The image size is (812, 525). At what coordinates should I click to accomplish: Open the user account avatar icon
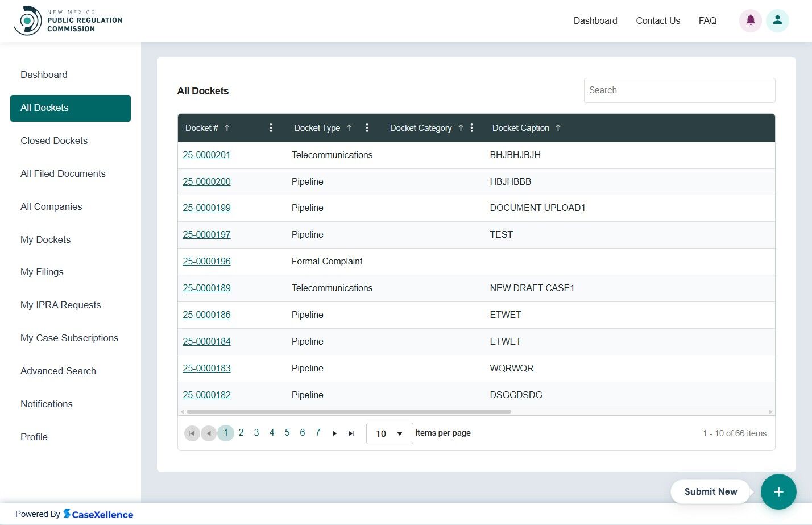pos(777,20)
